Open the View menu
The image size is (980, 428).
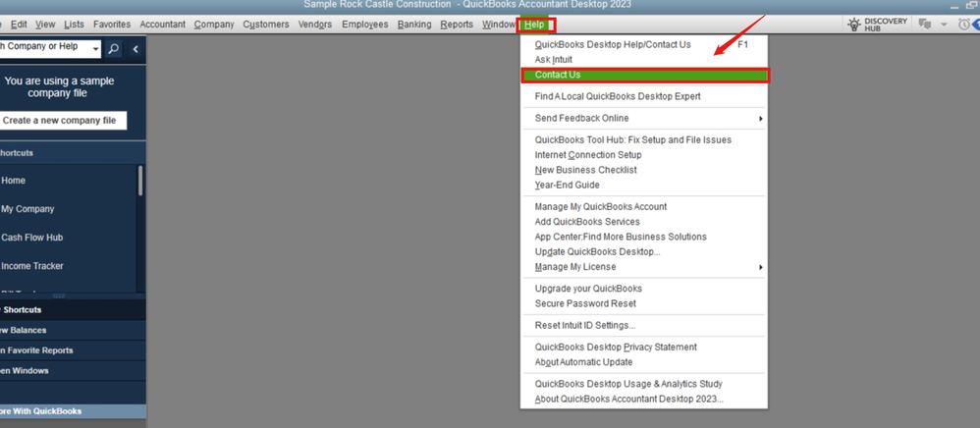pos(45,25)
